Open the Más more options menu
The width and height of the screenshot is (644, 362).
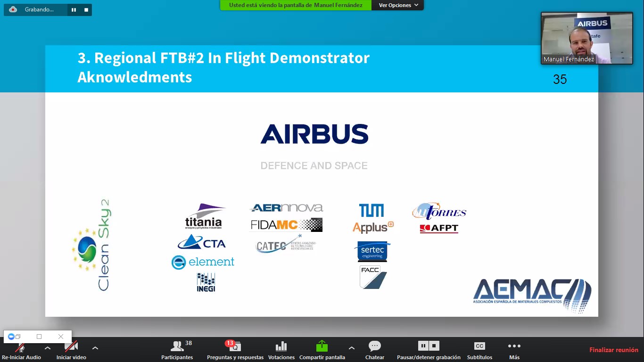pos(514,350)
